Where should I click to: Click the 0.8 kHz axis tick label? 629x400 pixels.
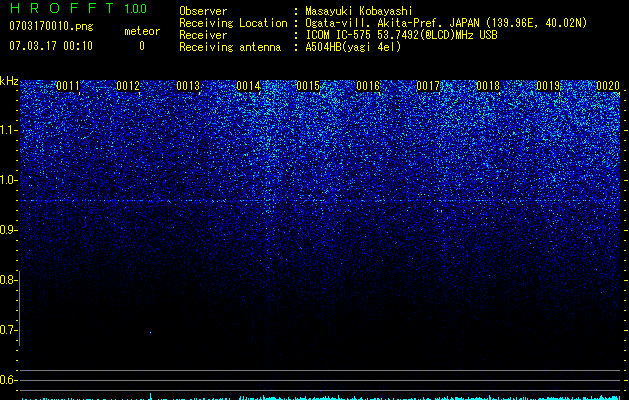click(8, 280)
